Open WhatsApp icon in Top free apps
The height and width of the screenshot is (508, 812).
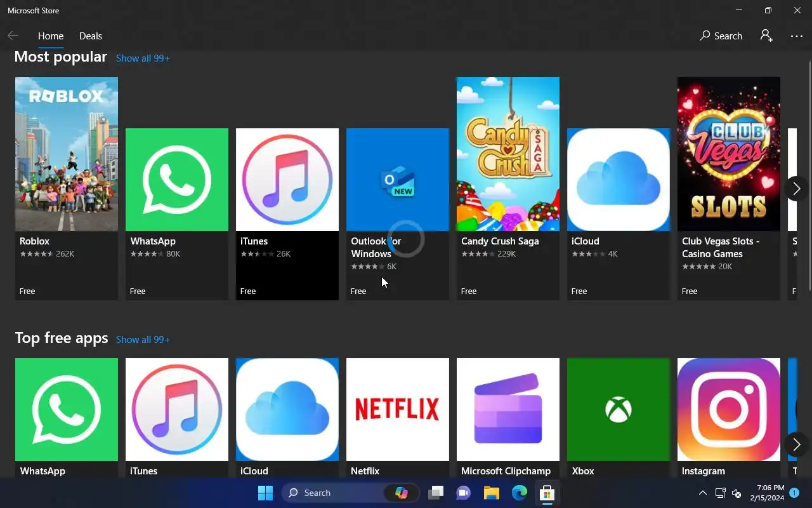pos(67,410)
